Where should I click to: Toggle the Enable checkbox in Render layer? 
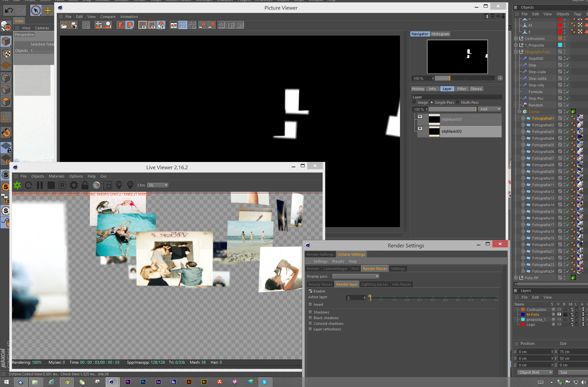(x=311, y=291)
